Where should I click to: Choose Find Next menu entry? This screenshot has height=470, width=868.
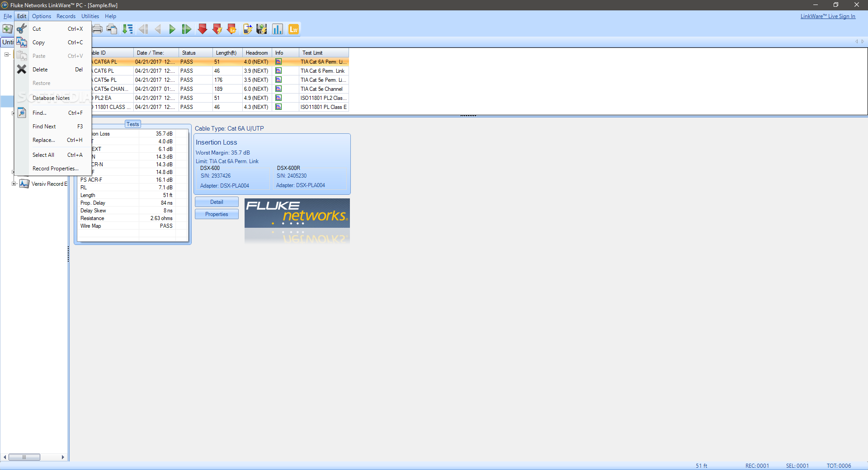tap(53, 127)
